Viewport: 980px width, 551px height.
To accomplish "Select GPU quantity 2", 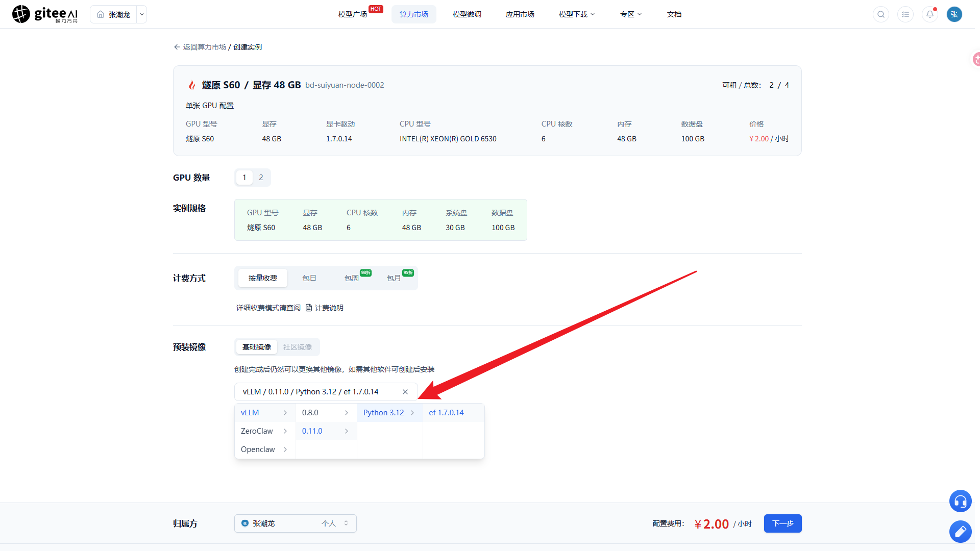I will click(x=261, y=178).
